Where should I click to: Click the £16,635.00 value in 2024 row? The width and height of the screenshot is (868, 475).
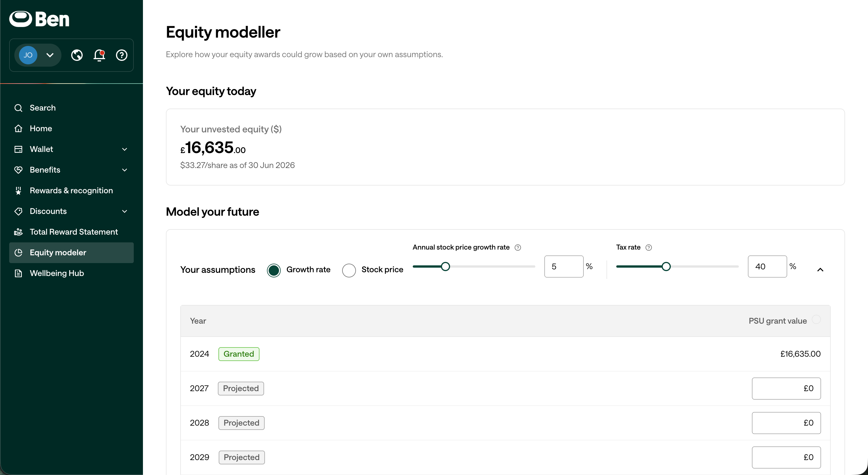pos(800,354)
